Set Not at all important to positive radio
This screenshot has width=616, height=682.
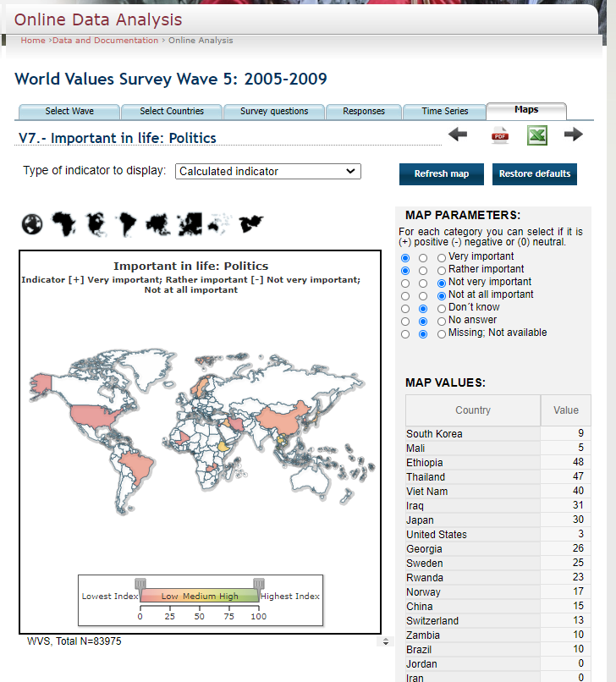point(405,296)
